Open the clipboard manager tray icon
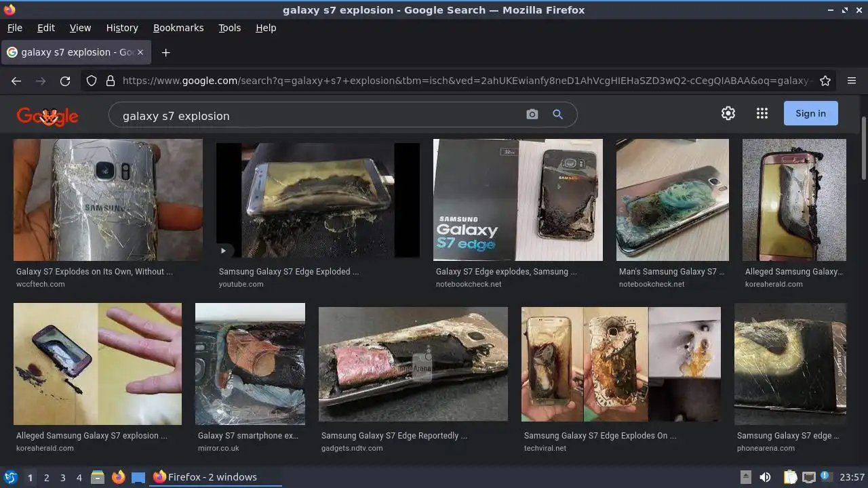The image size is (868, 488). [x=790, y=477]
